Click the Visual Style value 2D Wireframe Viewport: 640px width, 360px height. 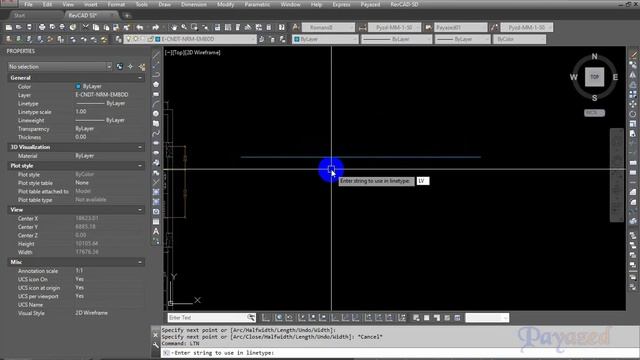point(91,313)
